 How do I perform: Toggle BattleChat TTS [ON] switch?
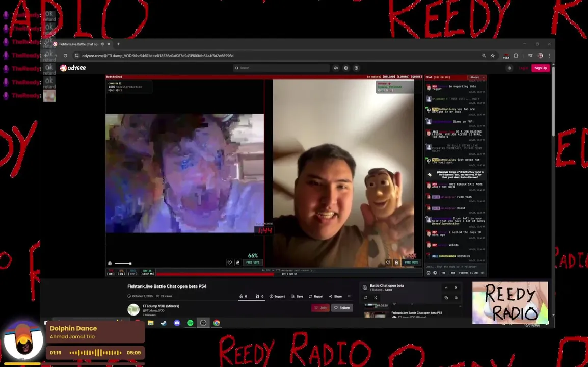111,272
